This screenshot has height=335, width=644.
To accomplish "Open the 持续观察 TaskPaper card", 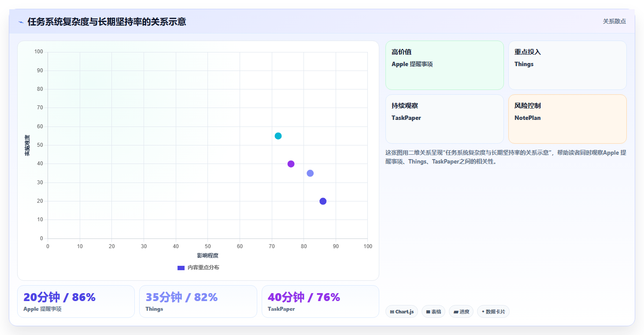I will [444, 119].
